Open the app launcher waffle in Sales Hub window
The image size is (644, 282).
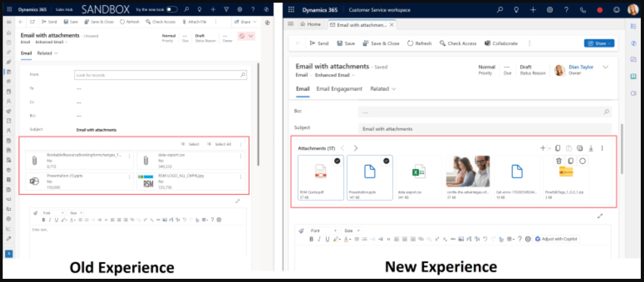(x=9, y=10)
